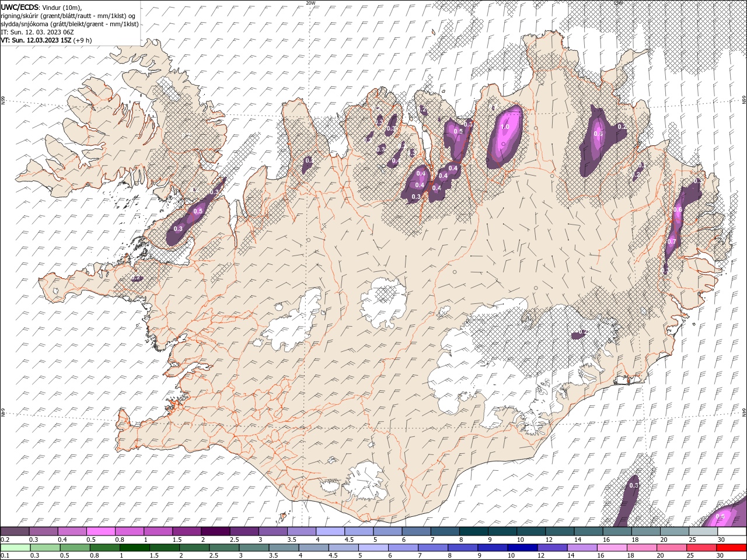
Task: Select the darkest purple swatch labeled 2 in upper legend
Action: (215, 531)
